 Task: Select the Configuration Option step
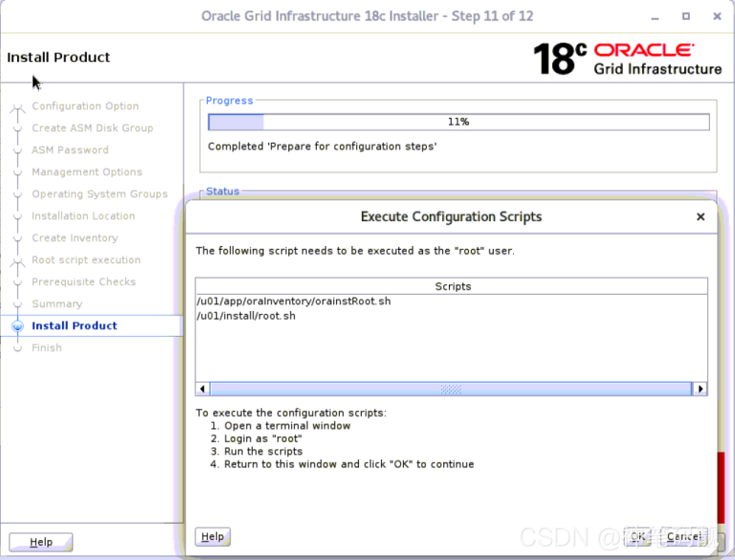pyautogui.click(x=85, y=106)
